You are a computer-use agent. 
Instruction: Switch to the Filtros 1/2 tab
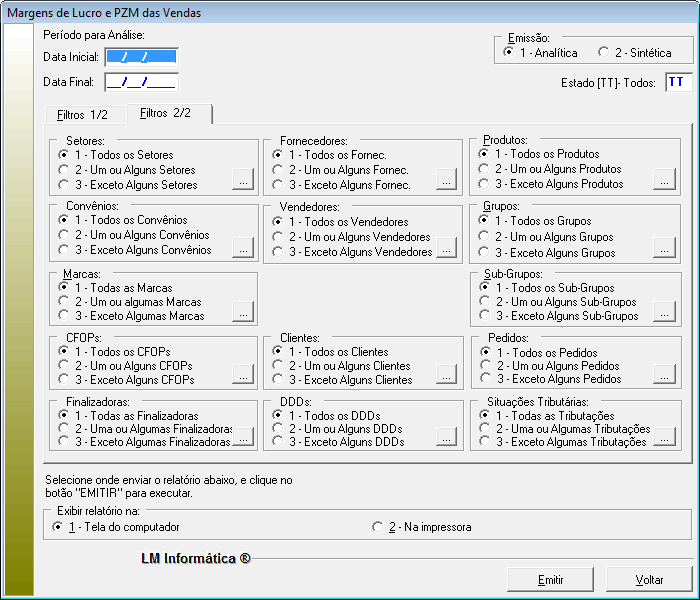click(x=85, y=114)
